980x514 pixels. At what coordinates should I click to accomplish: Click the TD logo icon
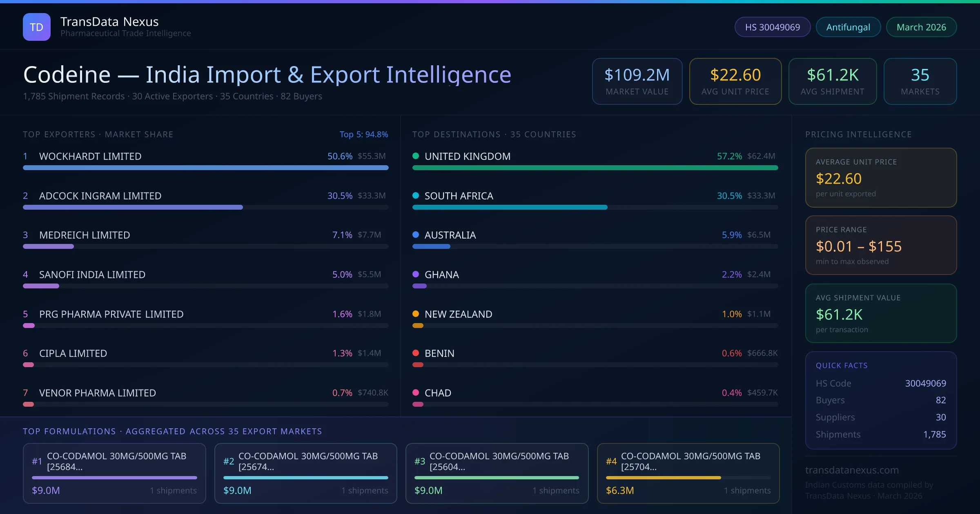tap(37, 27)
